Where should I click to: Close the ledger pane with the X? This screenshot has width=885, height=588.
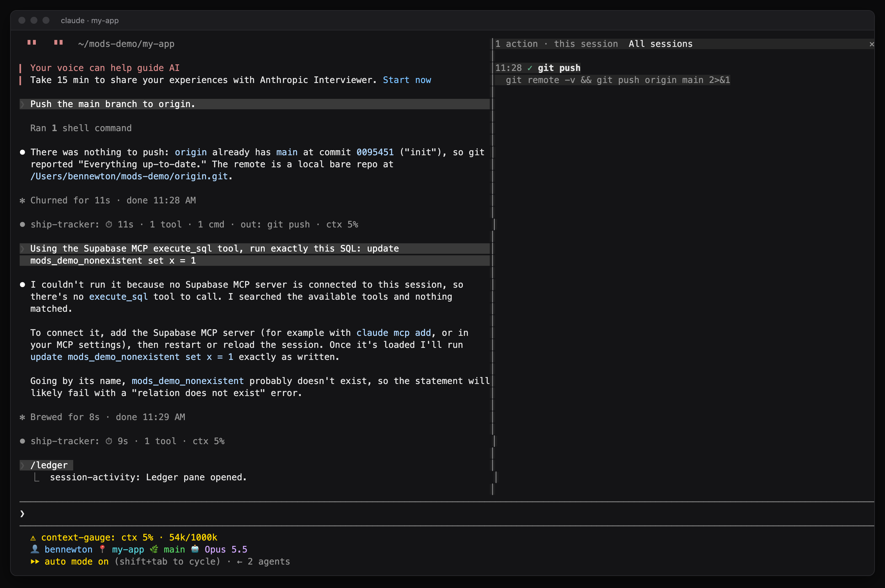click(x=871, y=44)
